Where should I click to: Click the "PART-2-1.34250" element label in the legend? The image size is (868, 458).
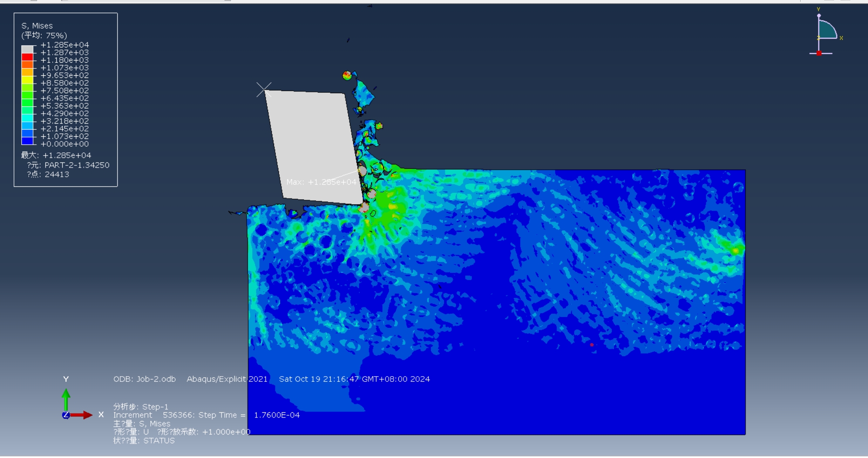coord(77,165)
